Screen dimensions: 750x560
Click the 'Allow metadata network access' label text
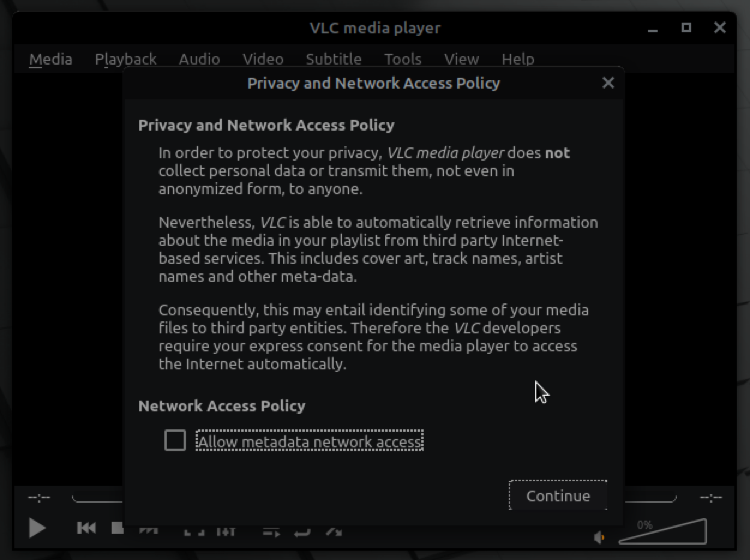(310, 441)
